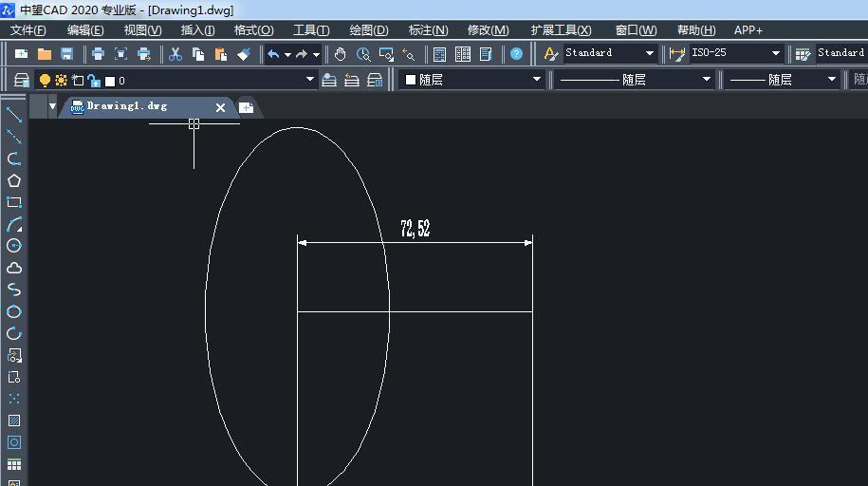868x486 pixels.
Task: Select the Match Properties brush icon
Action: (x=244, y=54)
